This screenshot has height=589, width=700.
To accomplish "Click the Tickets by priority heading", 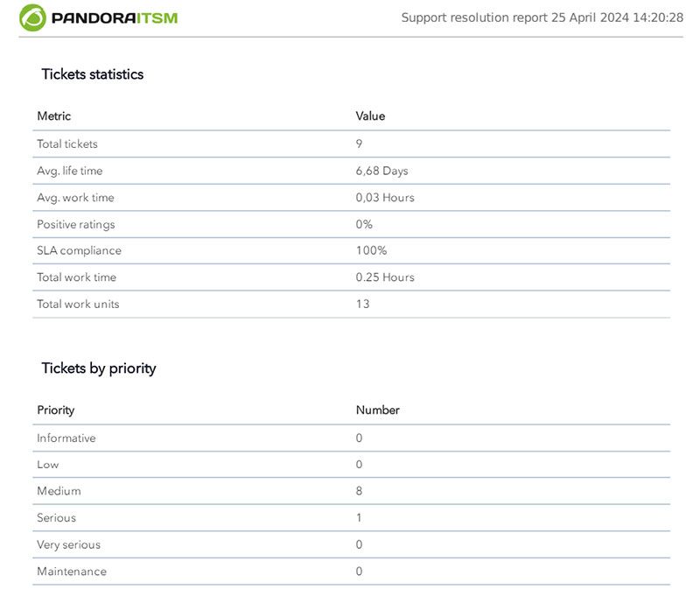I will point(99,368).
